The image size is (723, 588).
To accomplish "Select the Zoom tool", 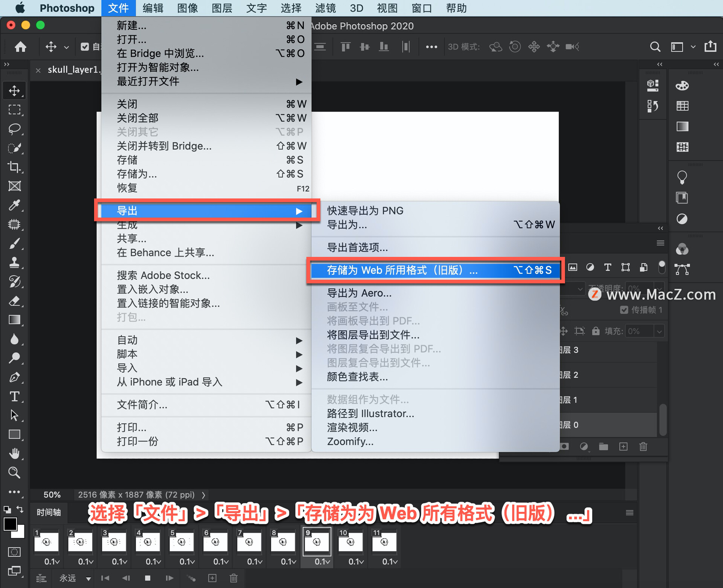I will pos(14,472).
